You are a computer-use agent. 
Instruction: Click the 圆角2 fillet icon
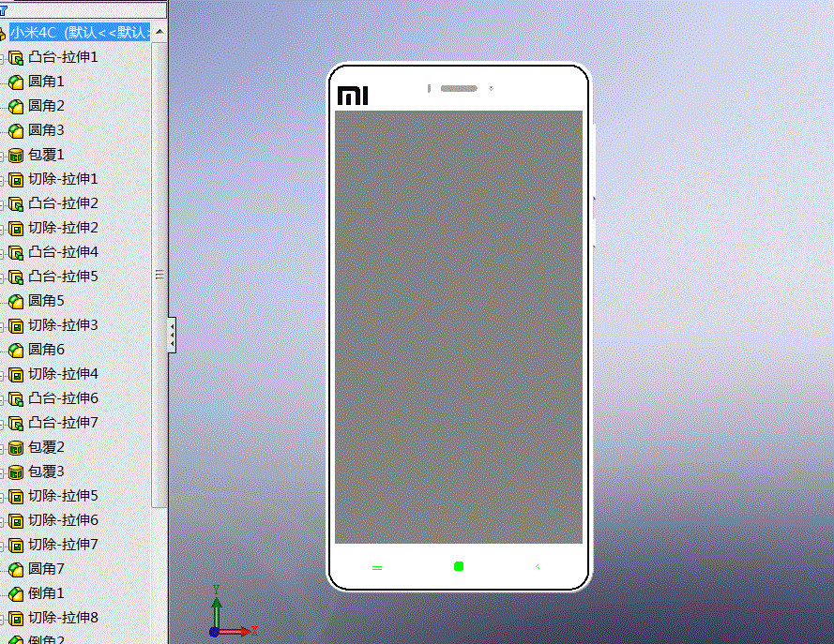point(16,106)
